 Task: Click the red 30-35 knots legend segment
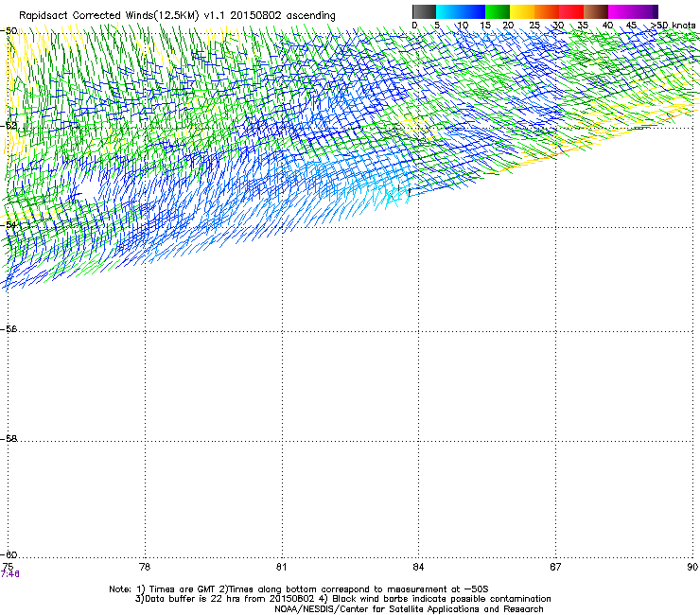point(571,11)
